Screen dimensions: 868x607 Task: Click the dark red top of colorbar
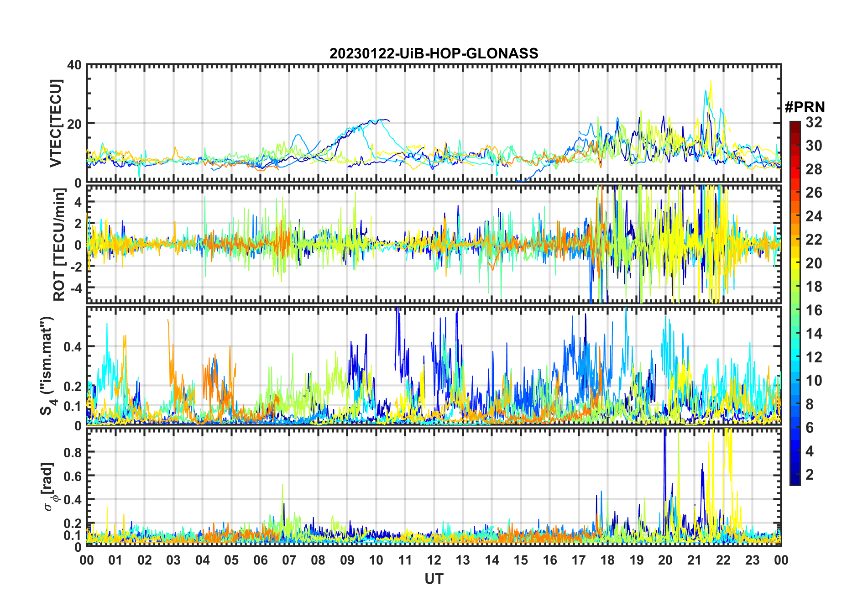(x=795, y=126)
